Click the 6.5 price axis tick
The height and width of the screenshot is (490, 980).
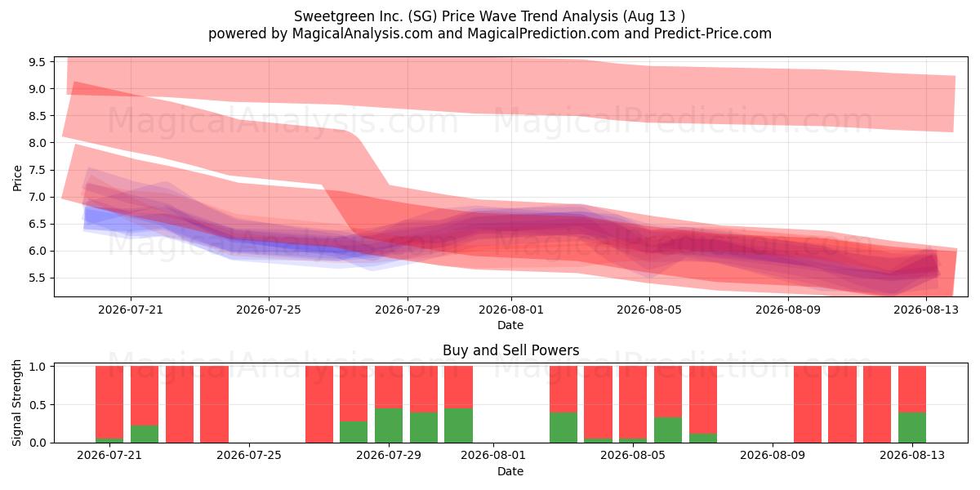point(39,224)
